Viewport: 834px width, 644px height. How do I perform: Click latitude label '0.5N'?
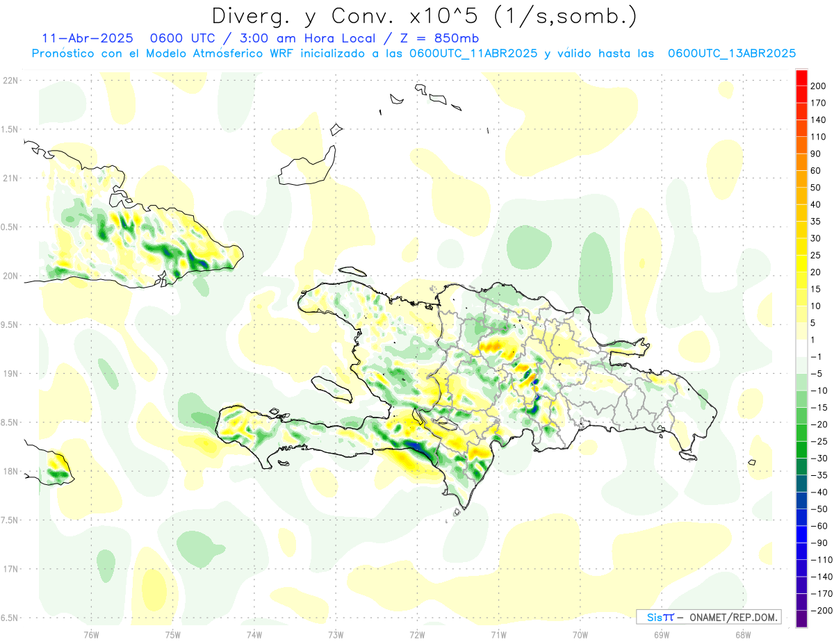(x=10, y=227)
